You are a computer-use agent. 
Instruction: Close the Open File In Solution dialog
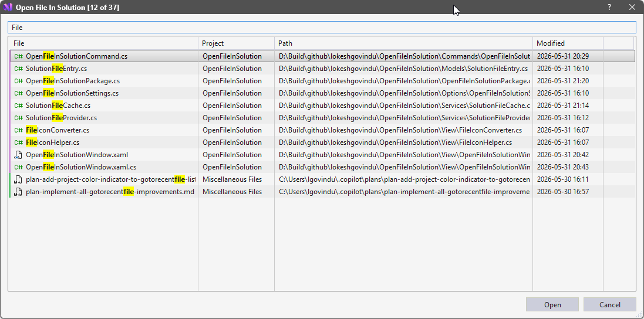(632, 7)
